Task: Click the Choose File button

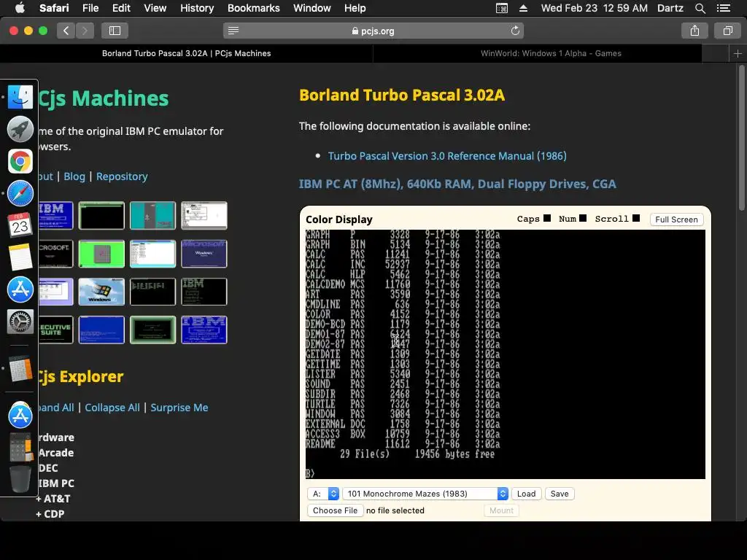Action: (335, 510)
